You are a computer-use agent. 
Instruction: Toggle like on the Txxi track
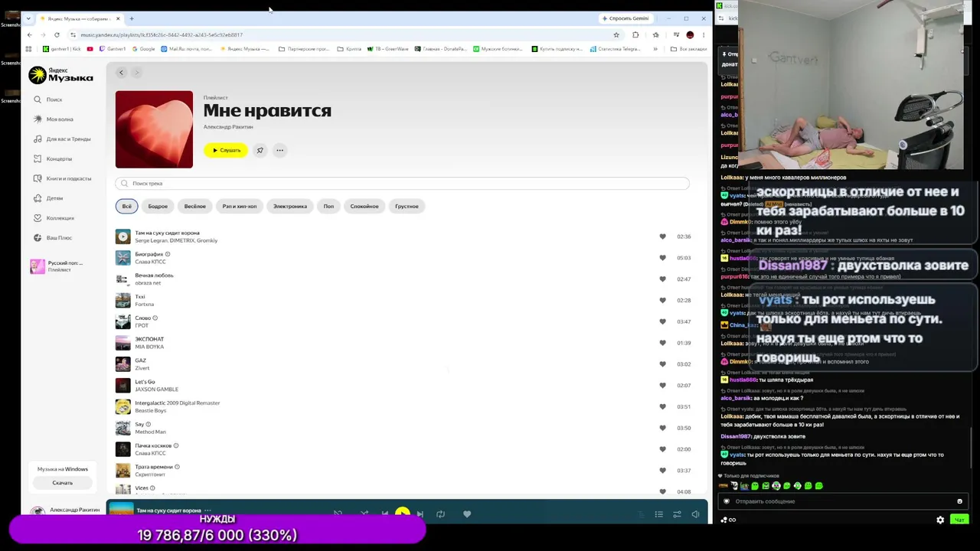coord(662,300)
